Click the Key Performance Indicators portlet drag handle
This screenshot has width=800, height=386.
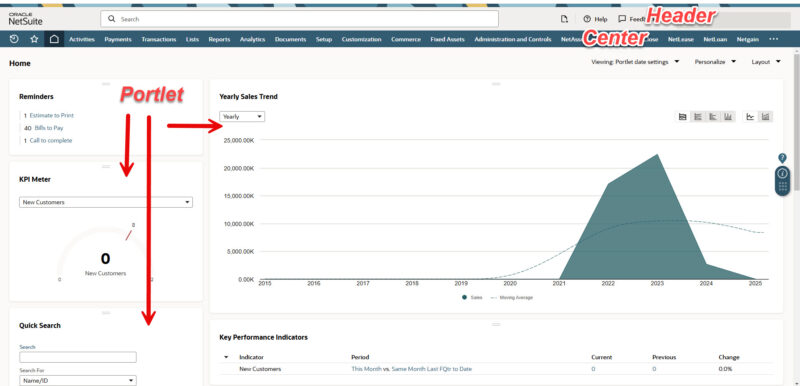coord(496,324)
